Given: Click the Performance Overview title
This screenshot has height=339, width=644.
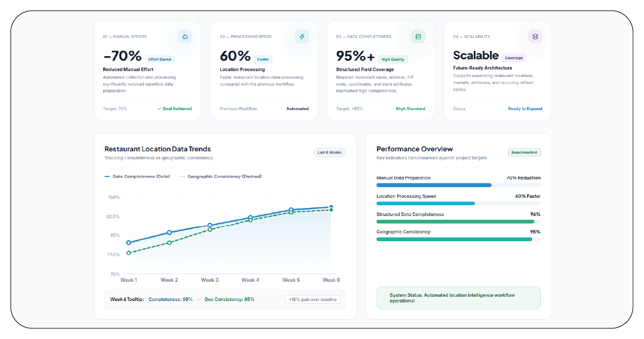Looking at the screenshot, I should tap(415, 149).
